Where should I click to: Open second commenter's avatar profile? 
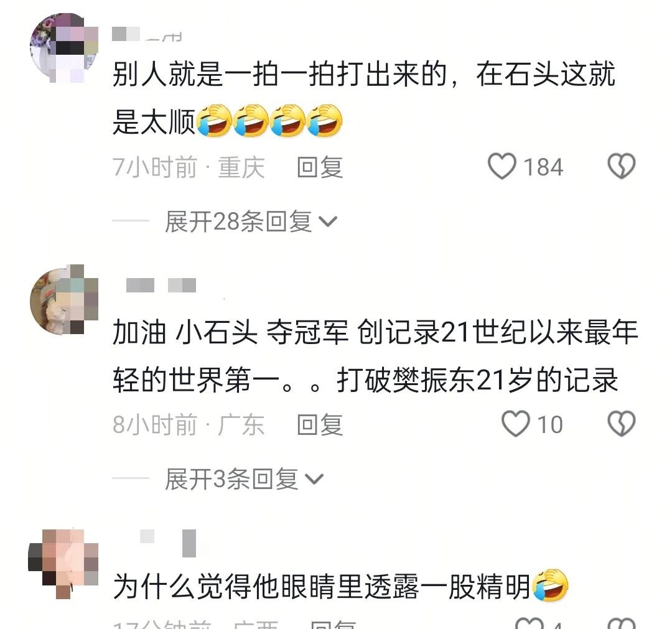[64, 299]
